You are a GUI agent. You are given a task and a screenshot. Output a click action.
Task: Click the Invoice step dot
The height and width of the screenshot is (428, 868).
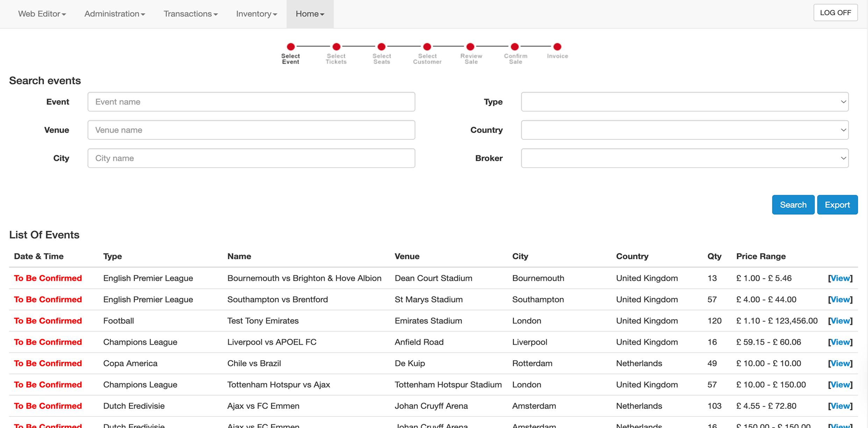pos(557,47)
